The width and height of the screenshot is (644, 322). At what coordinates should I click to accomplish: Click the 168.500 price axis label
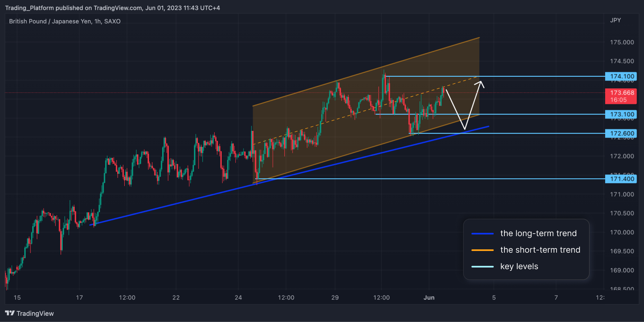622,289
